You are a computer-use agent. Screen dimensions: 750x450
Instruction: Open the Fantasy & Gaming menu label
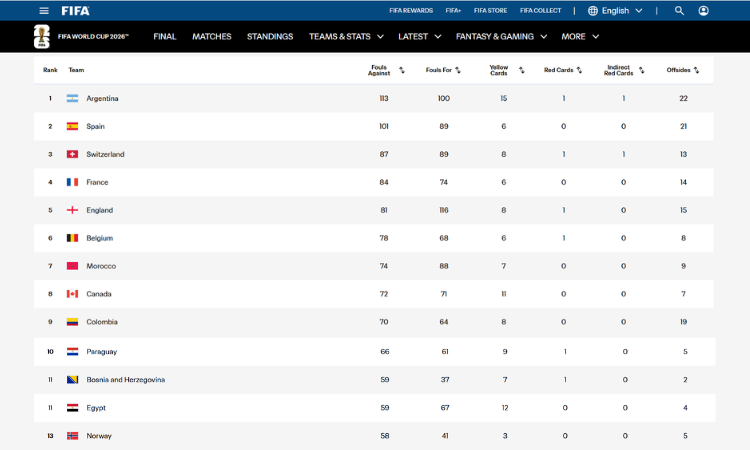[495, 36]
